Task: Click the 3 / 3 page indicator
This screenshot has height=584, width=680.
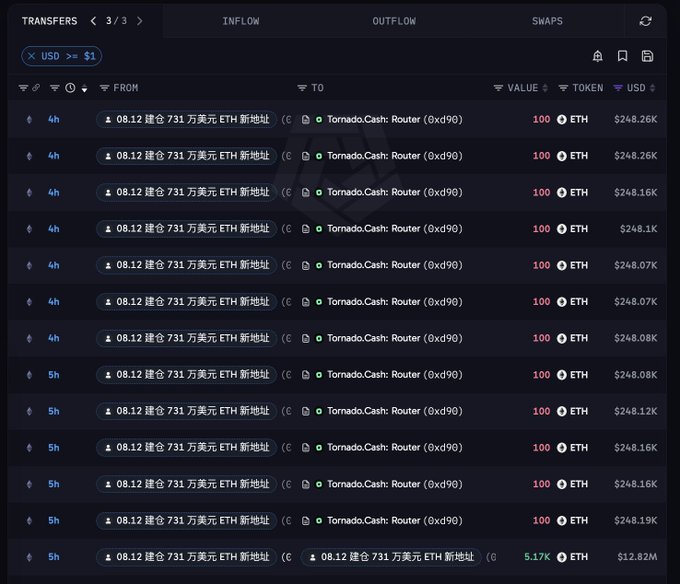Action: tap(116, 21)
